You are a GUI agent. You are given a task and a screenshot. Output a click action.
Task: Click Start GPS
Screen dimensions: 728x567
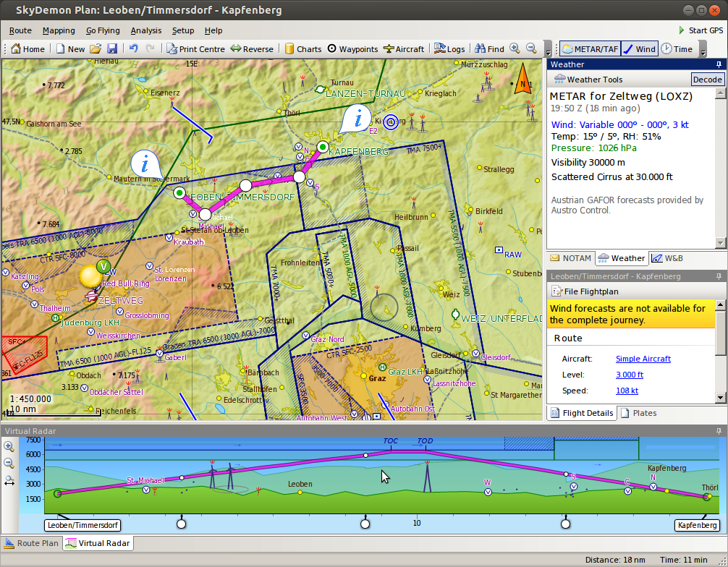[x=701, y=30]
